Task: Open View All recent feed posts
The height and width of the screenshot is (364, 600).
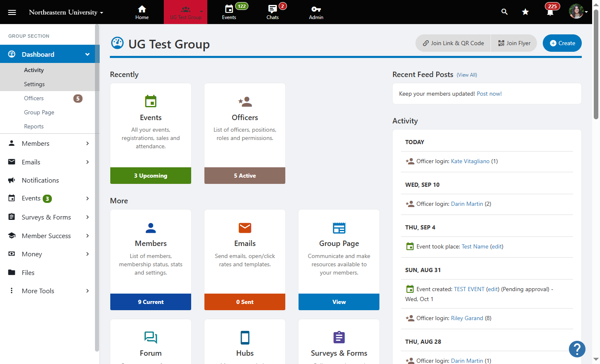Action: click(x=467, y=75)
